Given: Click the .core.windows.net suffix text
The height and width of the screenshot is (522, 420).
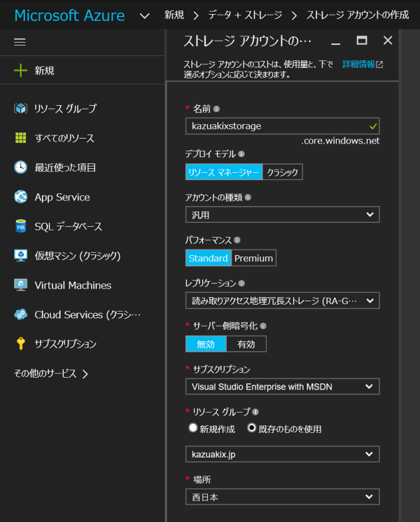Looking at the screenshot, I should (340, 141).
